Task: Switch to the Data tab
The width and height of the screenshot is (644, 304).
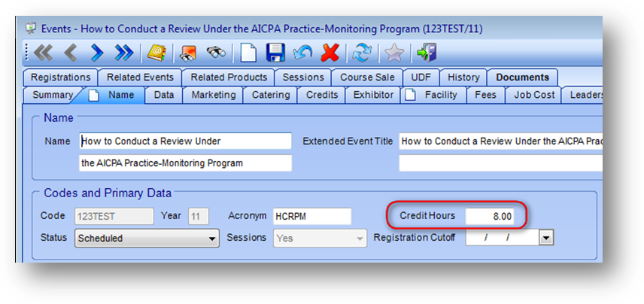Action: click(x=164, y=96)
